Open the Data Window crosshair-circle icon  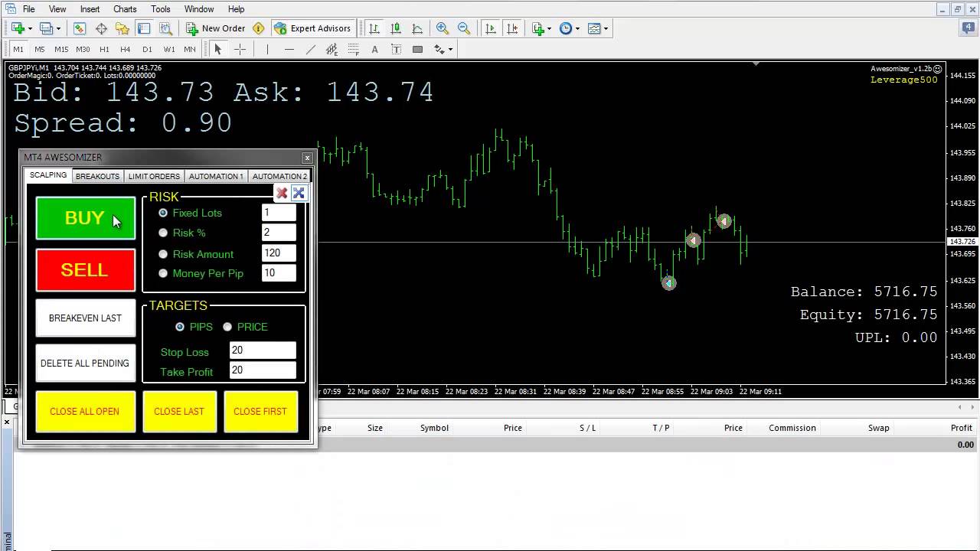(101, 28)
